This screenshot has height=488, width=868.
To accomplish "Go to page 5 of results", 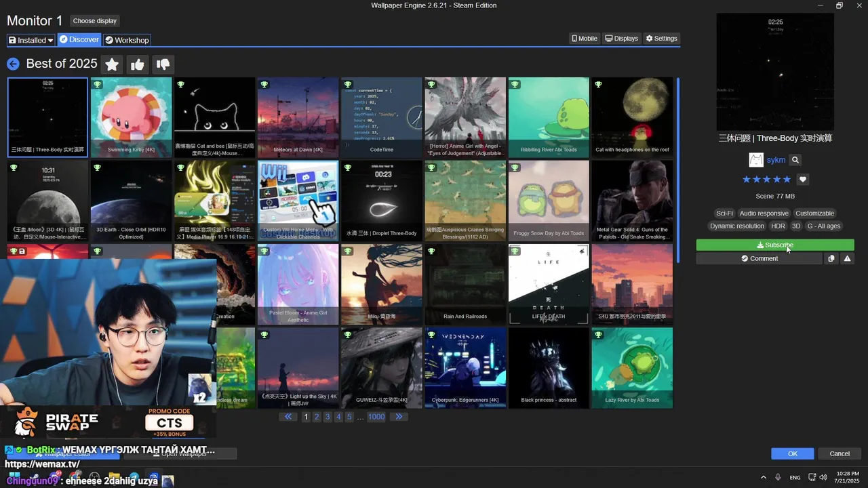I will click(x=349, y=417).
